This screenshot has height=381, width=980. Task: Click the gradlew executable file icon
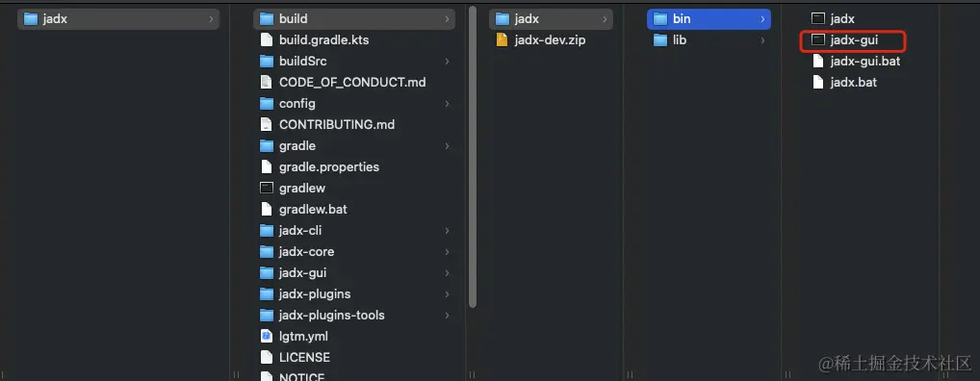click(267, 188)
